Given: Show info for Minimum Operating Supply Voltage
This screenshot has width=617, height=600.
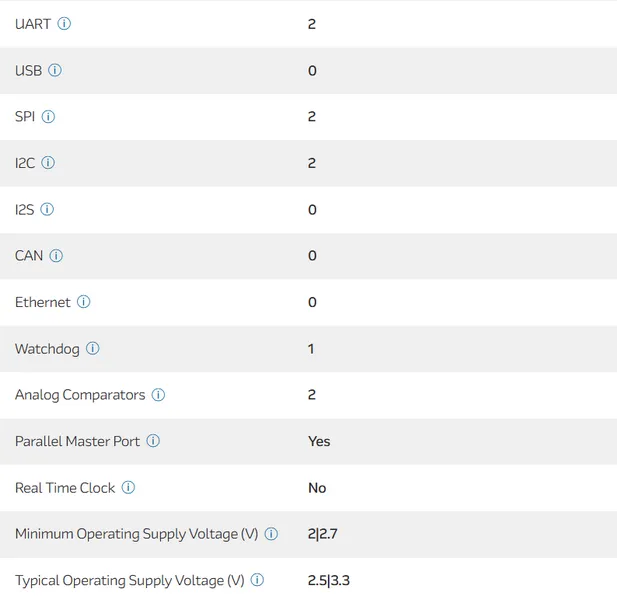Looking at the screenshot, I should coord(271,534).
